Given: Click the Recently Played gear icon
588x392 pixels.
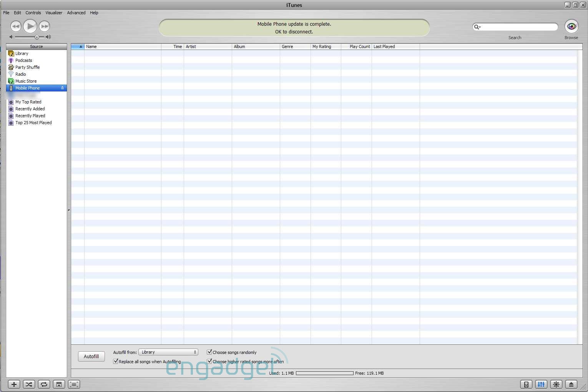Looking at the screenshot, I should [11, 116].
